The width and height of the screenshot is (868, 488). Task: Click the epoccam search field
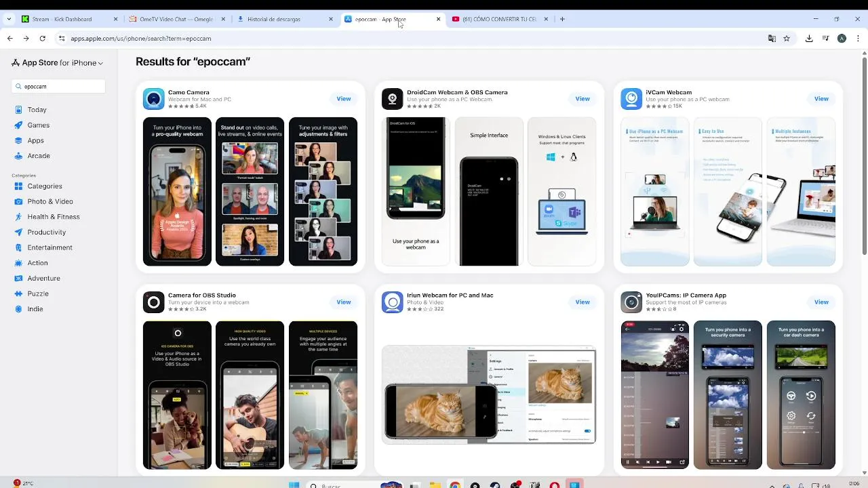click(58, 87)
